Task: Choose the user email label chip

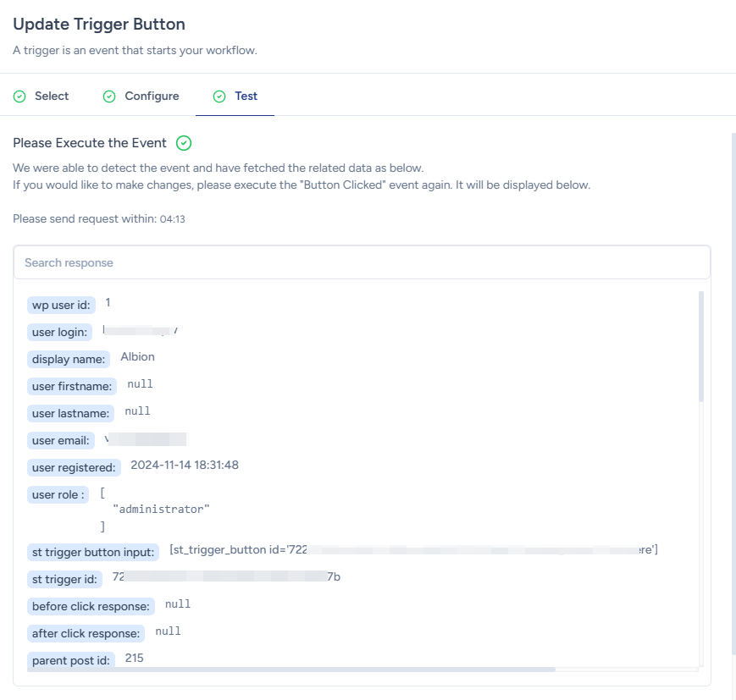Action: (x=60, y=440)
